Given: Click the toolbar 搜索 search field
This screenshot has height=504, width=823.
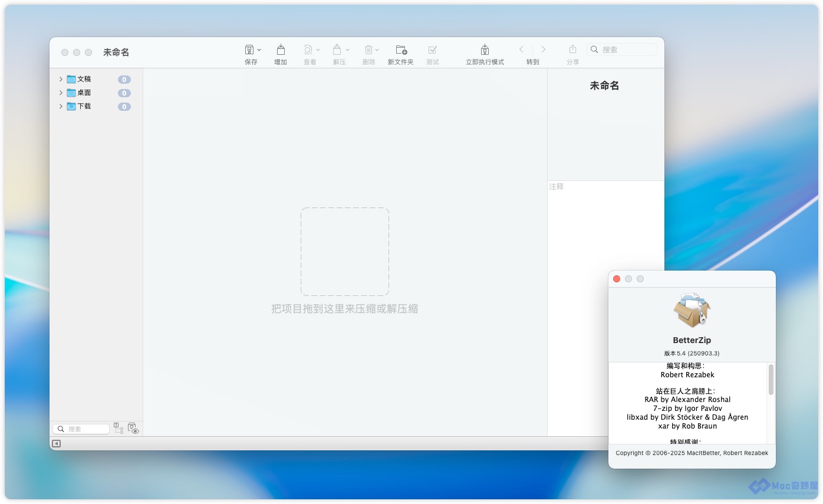Looking at the screenshot, I should [x=622, y=50].
